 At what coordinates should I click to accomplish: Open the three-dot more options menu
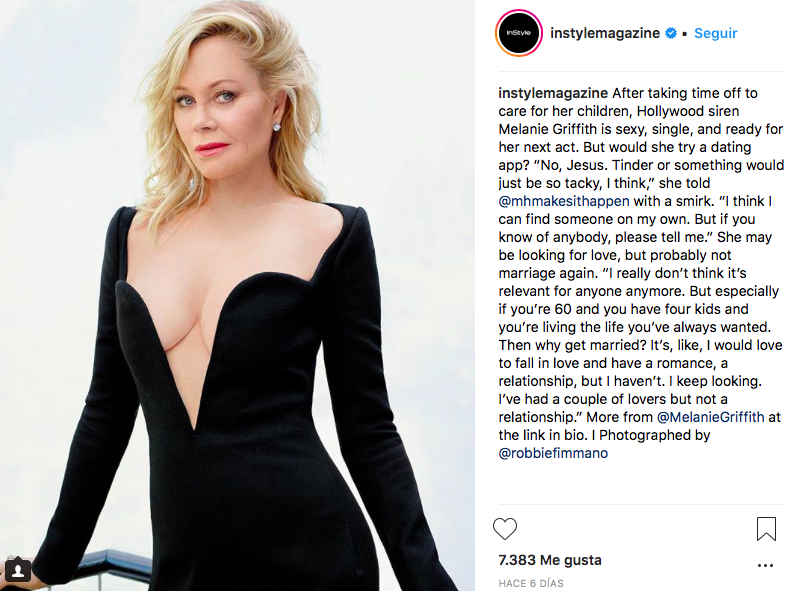[x=765, y=565]
